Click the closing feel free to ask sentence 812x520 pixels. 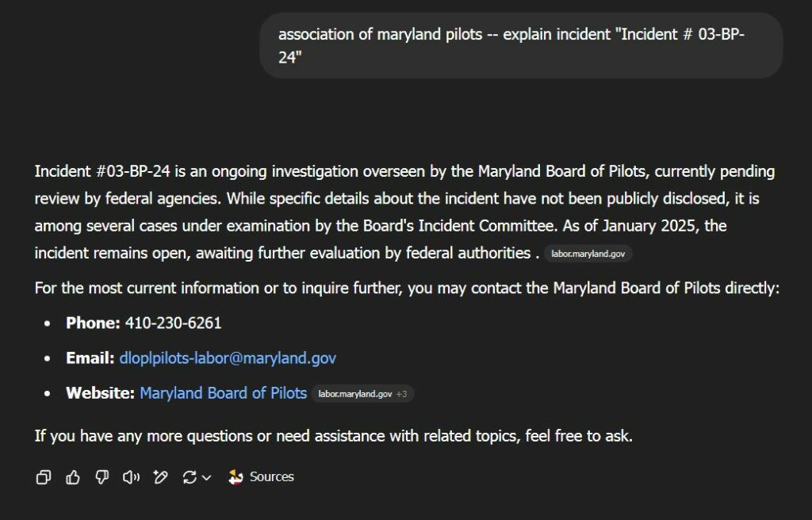click(334, 436)
